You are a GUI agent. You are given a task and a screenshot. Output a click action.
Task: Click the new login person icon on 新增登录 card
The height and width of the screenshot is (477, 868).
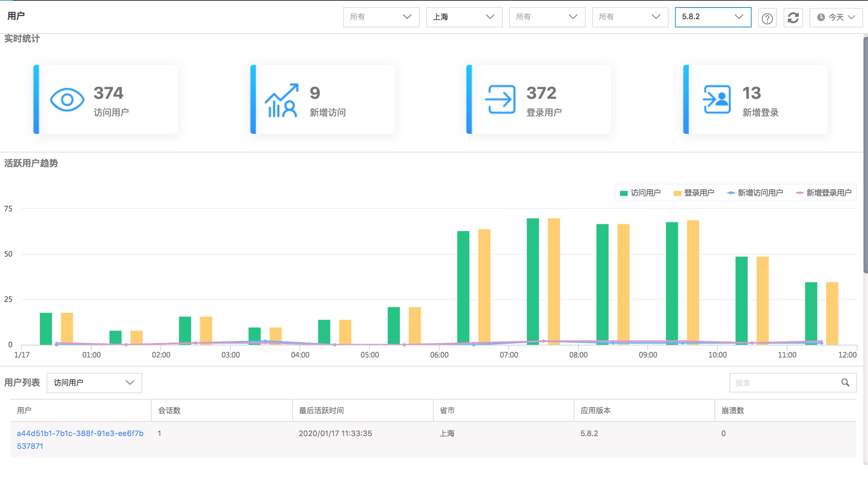[717, 100]
